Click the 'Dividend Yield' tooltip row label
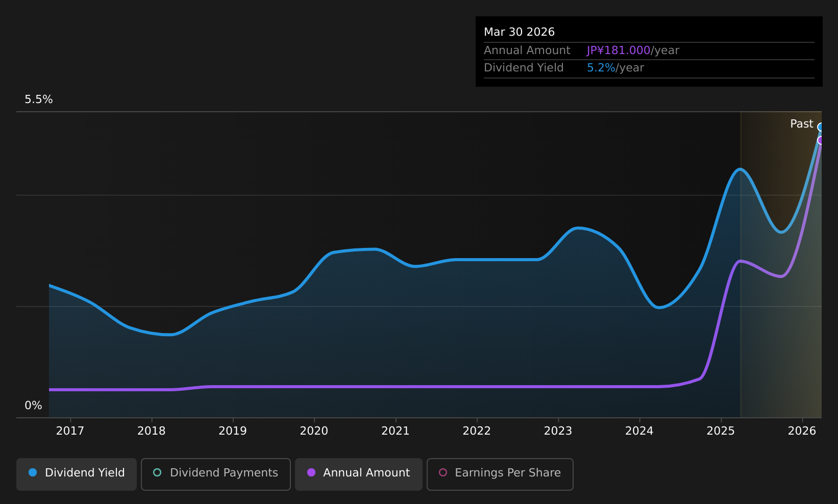Screen dimensions: 838x504 pyautogui.click(x=524, y=68)
